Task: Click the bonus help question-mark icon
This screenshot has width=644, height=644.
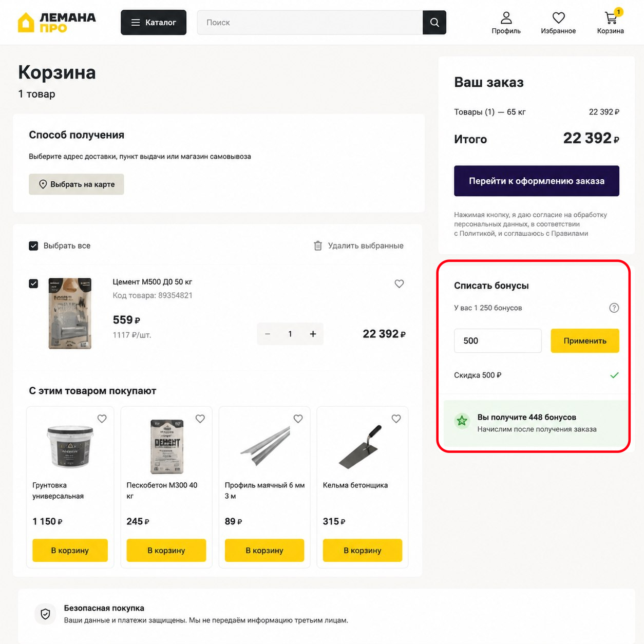Action: click(614, 308)
